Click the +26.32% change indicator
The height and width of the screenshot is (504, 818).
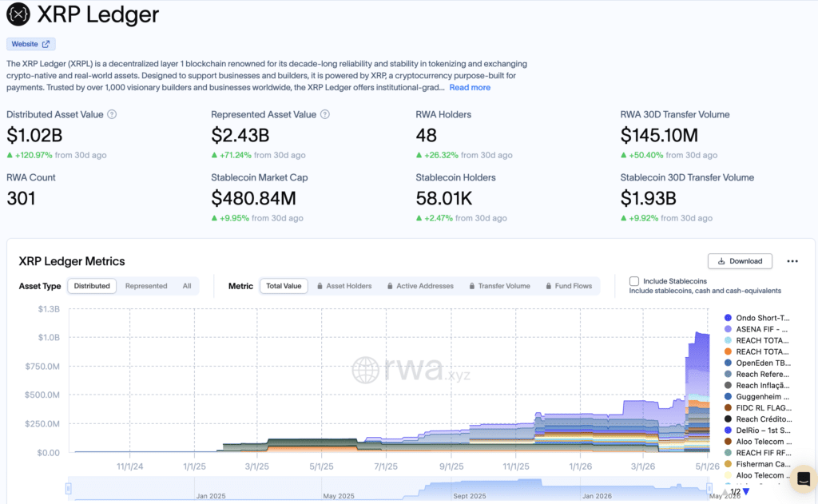pyautogui.click(x=437, y=155)
